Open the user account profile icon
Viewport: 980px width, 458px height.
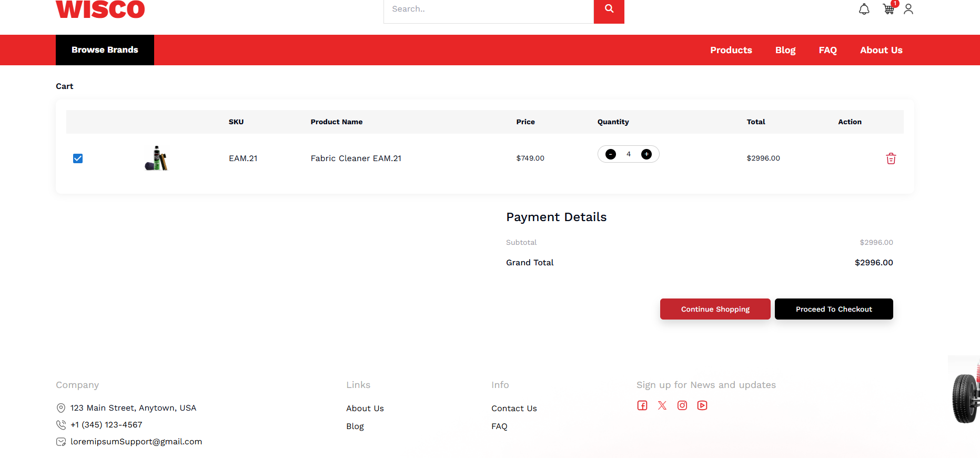[908, 9]
